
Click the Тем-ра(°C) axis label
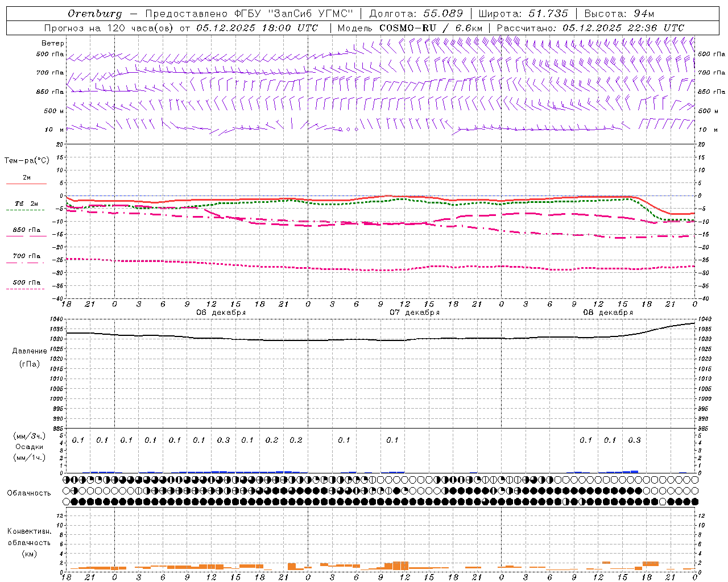tap(27, 161)
